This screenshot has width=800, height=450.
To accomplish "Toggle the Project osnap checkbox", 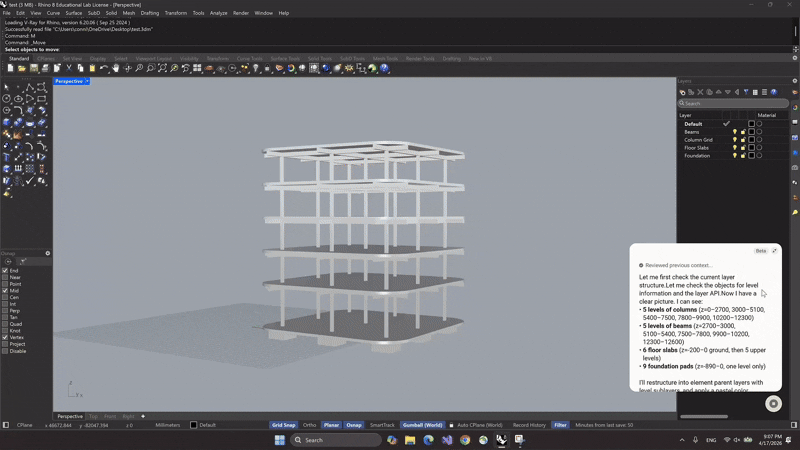I will pos(5,344).
